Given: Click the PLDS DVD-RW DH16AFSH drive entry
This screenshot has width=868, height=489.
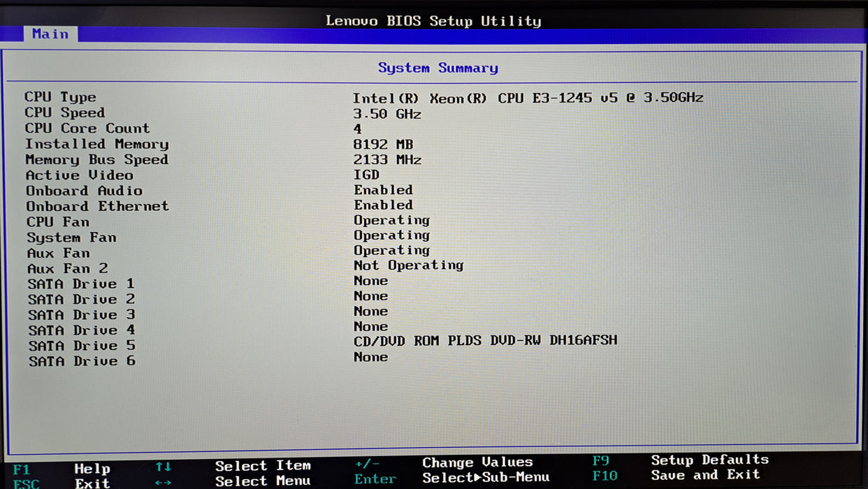Looking at the screenshot, I should coord(485,341).
